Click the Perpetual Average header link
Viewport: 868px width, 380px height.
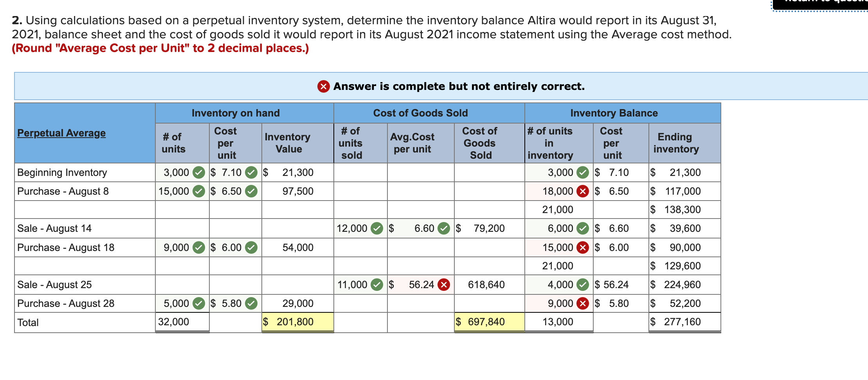[x=61, y=133]
